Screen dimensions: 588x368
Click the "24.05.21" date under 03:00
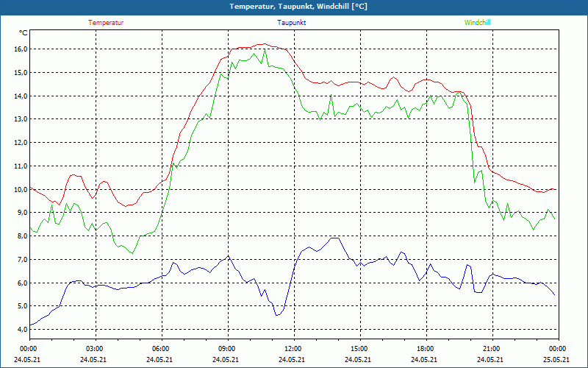pyautogui.click(x=93, y=359)
